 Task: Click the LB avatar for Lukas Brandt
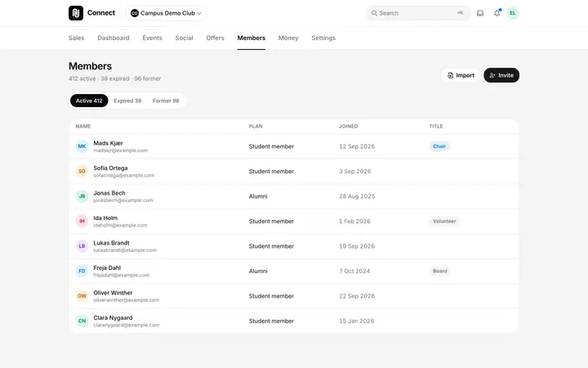click(82, 246)
